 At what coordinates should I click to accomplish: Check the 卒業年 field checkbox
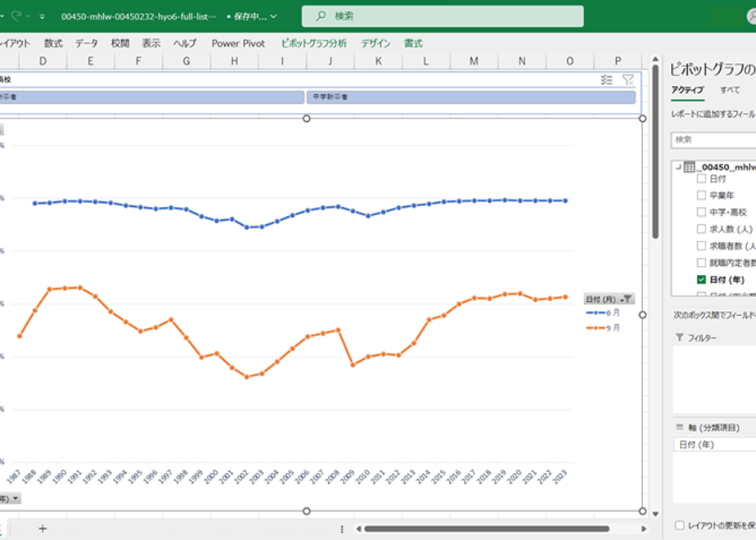pyautogui.click(x=701, y=196)
